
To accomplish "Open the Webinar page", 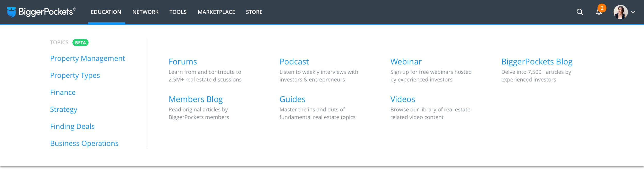I will click(x=406, y=62).
